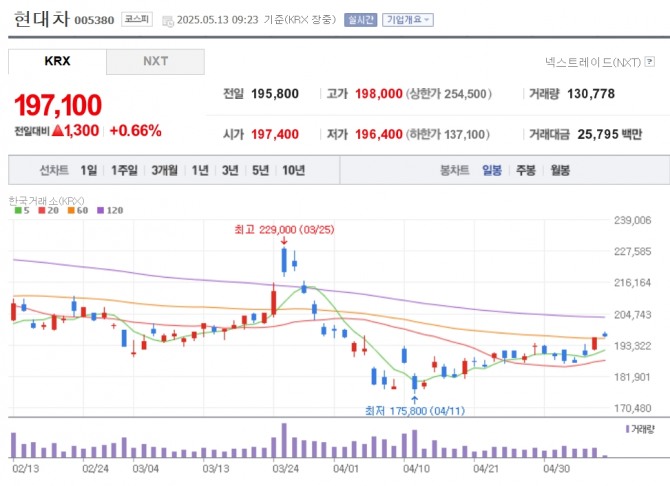This screenshot has height=486, width=670.
Task: Click the calendar icon beside the date
Action: pos(168,21)
